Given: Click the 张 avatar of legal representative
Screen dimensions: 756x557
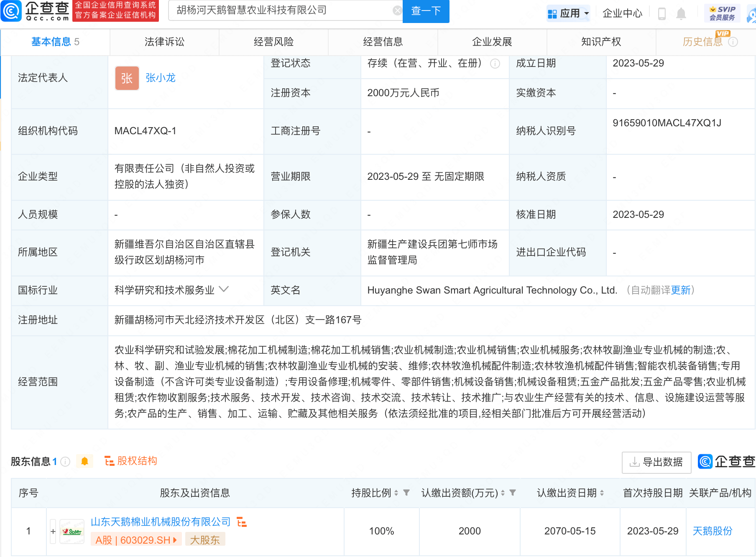Looking at the screenshot, I should point(127,78).
